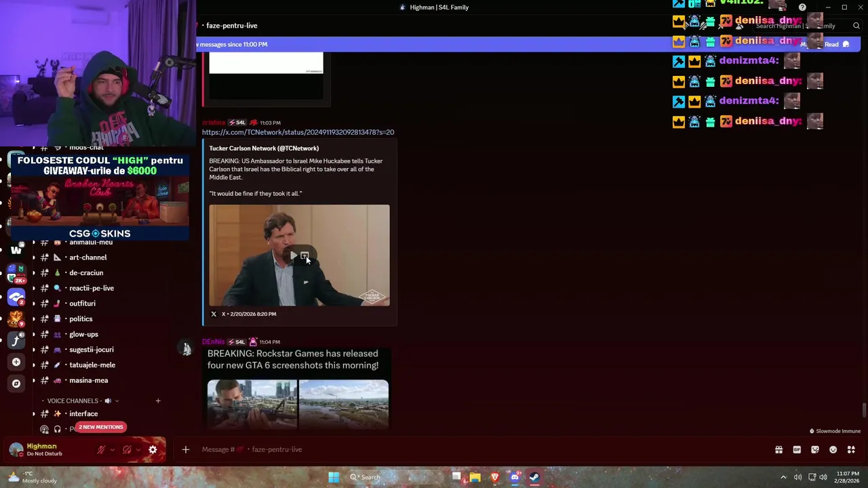This screenshot has width=868, height=488.
Task: Open Discover servers compass icon
Action: tap(16, 384)
